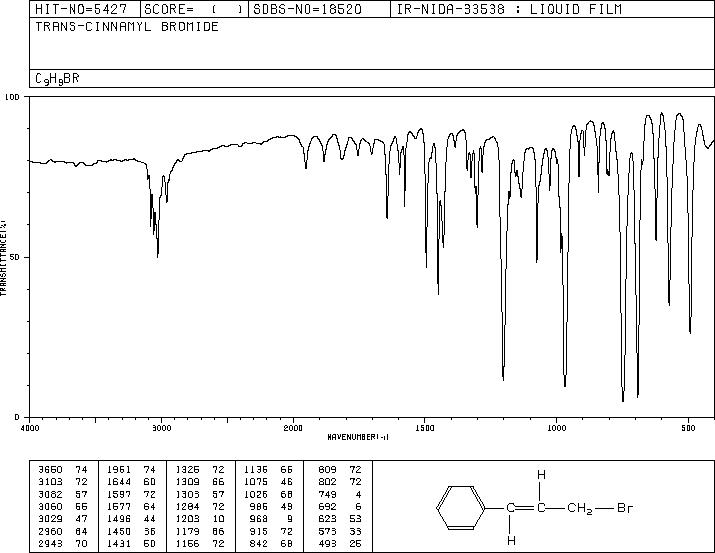Click the 4000 wavenumber axis label
This screenshot has width=715, height=553.
30,428
